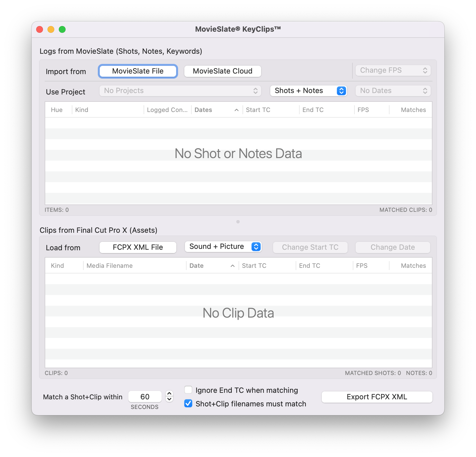Load clips from FCPX XML File
The height and width of the screenshot is (457, 476).
point(138,247)
